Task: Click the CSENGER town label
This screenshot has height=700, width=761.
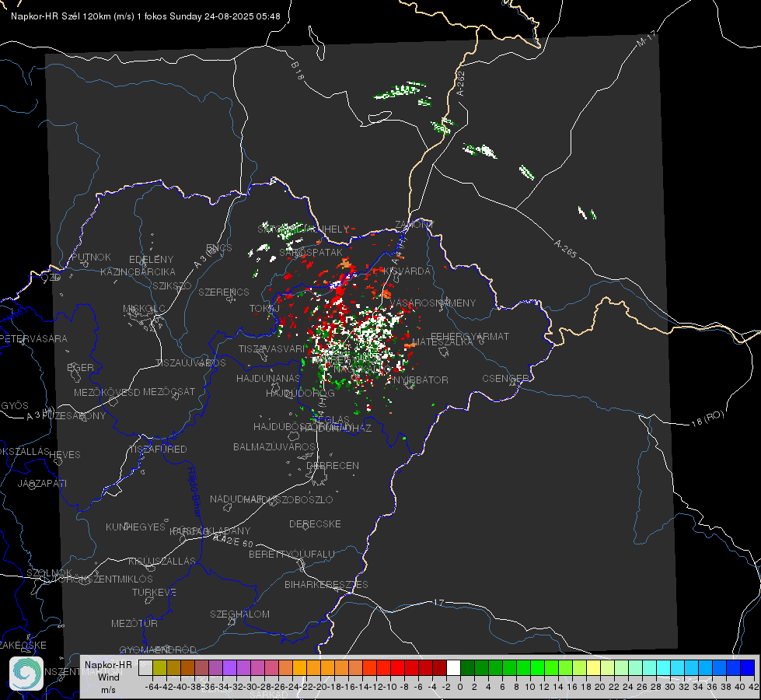Action: click(505, 378)
